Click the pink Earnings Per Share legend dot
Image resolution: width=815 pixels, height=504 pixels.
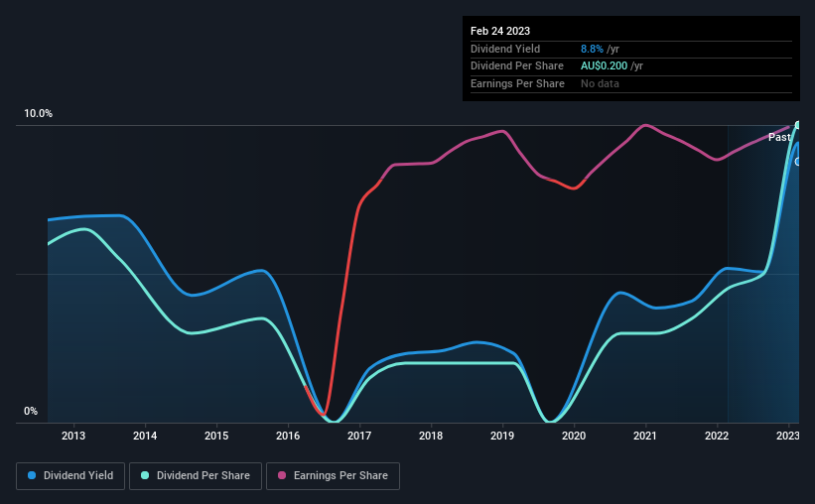pos(282,475)
